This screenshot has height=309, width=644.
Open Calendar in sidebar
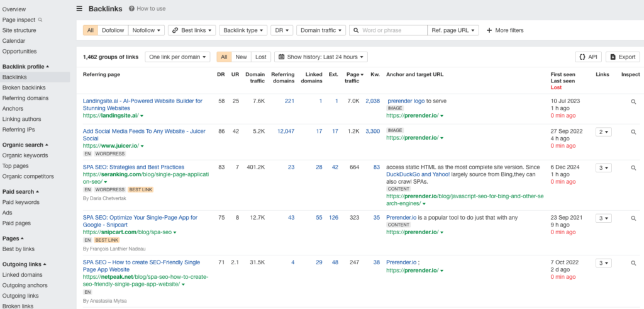click(14, 41)
